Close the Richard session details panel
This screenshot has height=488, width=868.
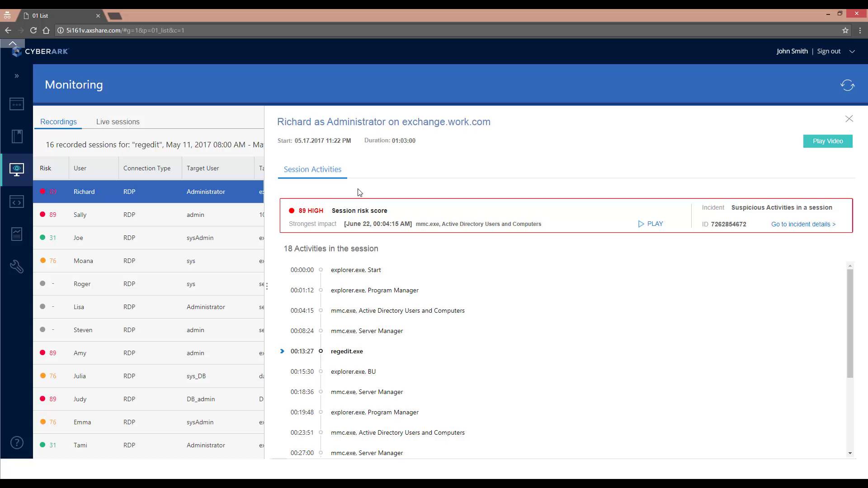[x=849, y=118]
